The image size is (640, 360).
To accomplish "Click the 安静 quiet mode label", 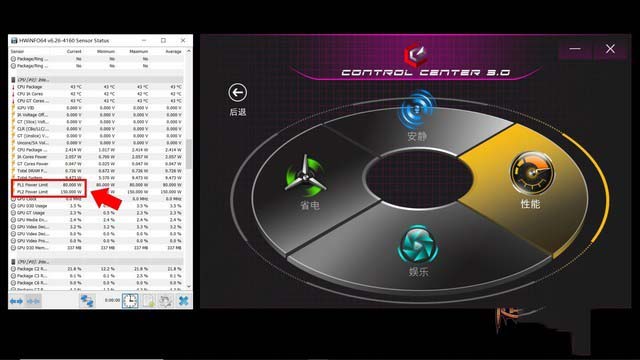I will click(417, 136).
